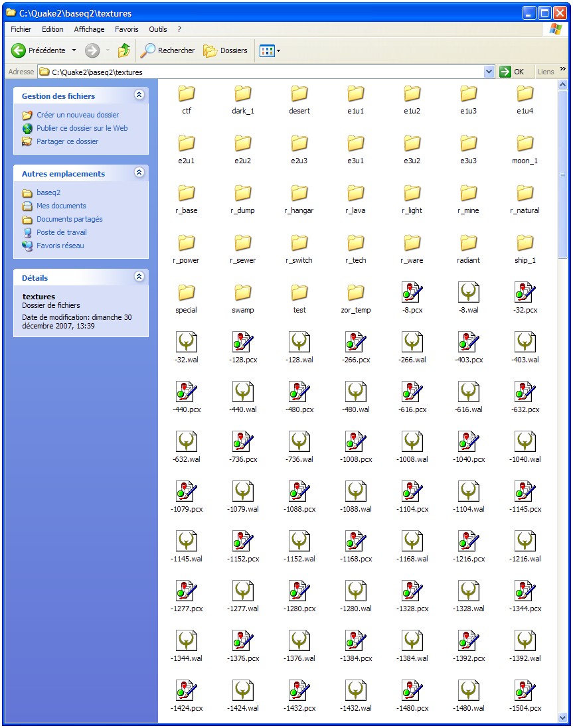Screen dimensions: 573x728
Task: Select the -8.pcx image file icon
Action: click(412, 293)
